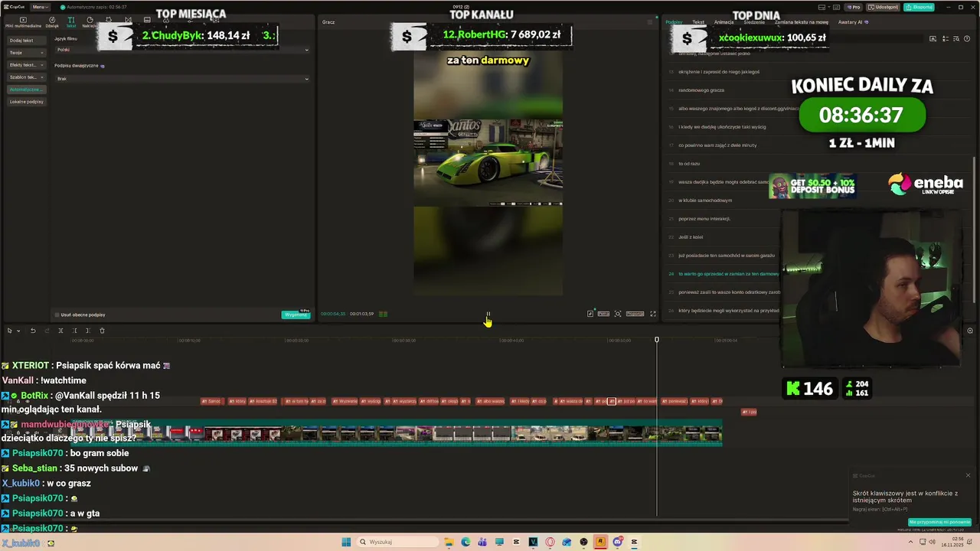Switch to the Podpisy inspector tab
Viewport: 980px width, 551px height.
tap(674, 22)
